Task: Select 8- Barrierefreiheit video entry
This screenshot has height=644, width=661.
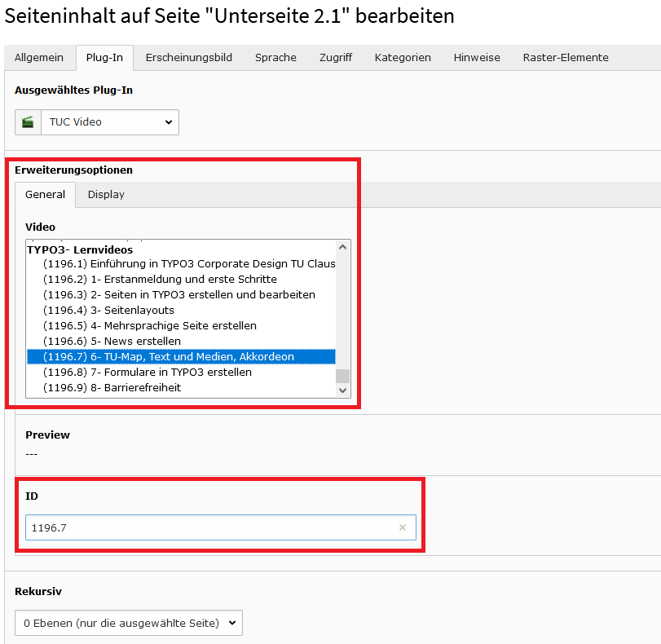Action: pos(112,387)
